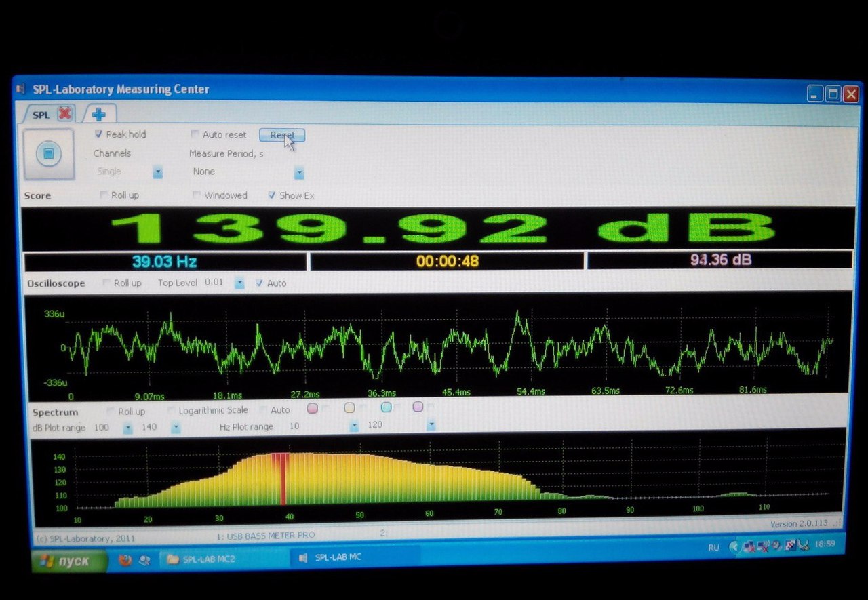This screenshot has width=868, height=600.
Task: Select the SPL tab
Action: coord(41,115)
